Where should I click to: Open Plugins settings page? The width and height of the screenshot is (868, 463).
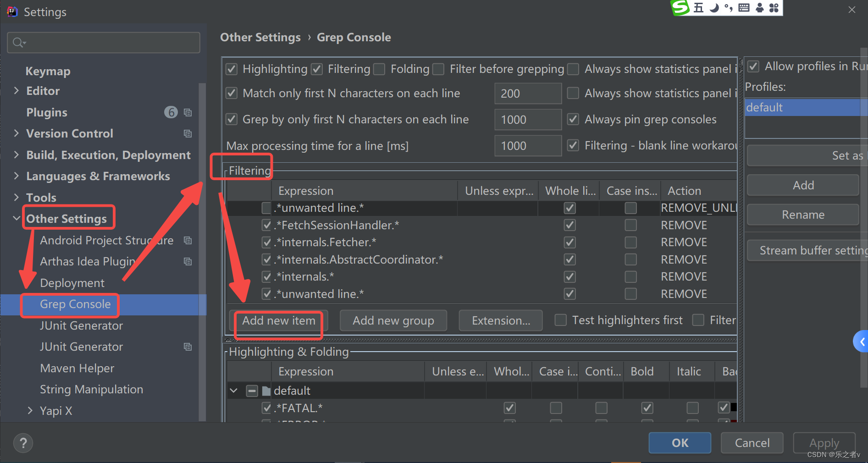[47, 112]
